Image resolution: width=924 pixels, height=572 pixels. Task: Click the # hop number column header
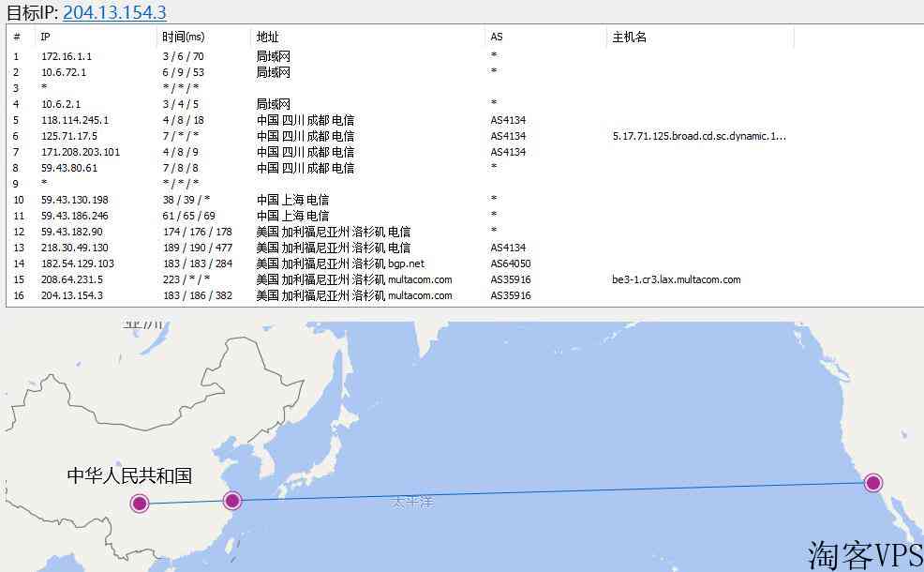(x=17, y=38)
